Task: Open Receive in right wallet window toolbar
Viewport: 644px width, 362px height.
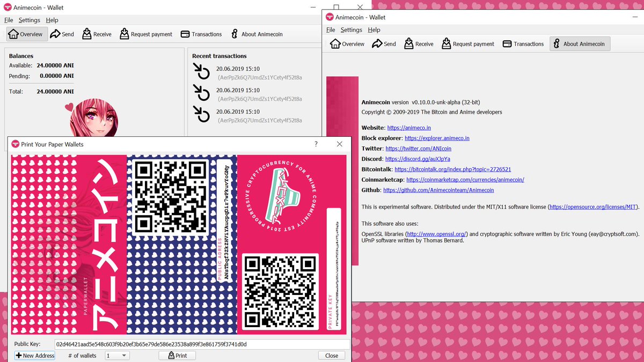Action: click(419, 44)
